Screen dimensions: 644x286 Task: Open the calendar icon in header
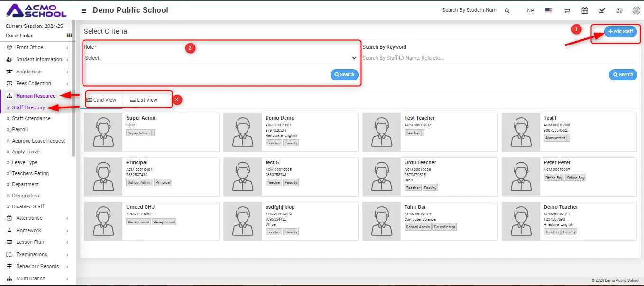[585, 10]
